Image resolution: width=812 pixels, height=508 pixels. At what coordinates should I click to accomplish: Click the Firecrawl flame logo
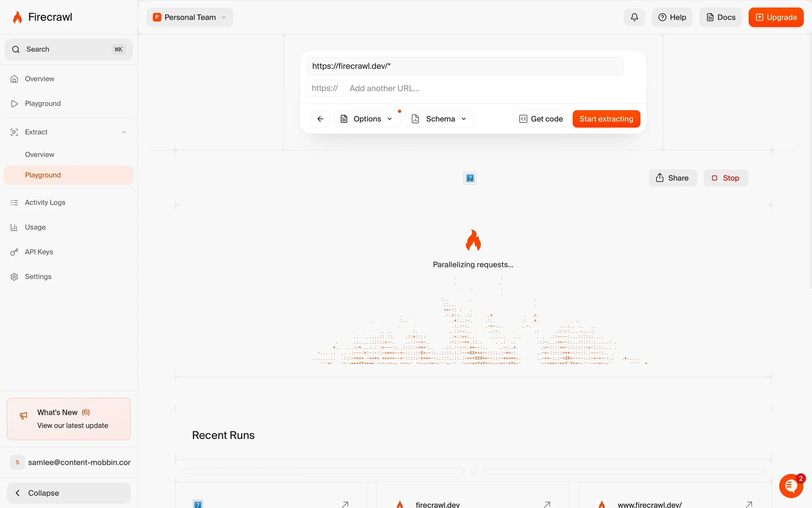click(17, 17)
